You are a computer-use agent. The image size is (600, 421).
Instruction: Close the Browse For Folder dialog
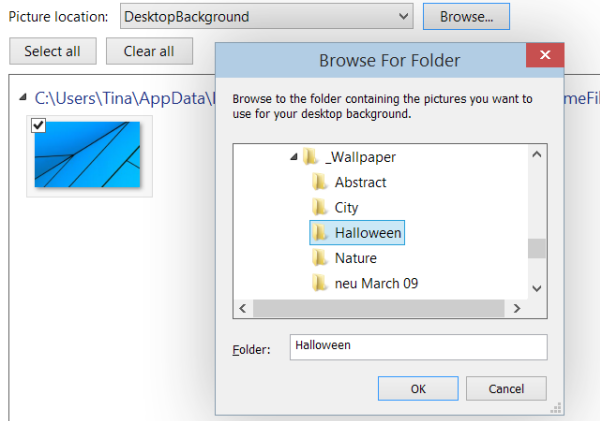545,55
